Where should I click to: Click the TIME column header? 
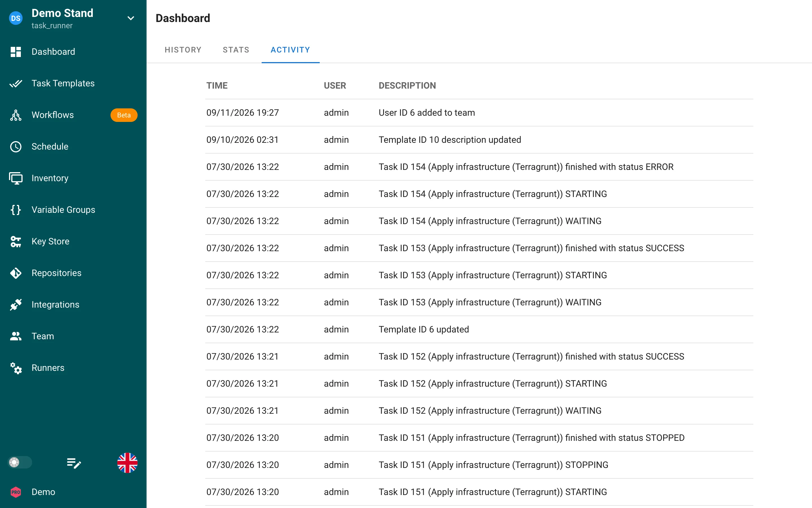(217, 85)
